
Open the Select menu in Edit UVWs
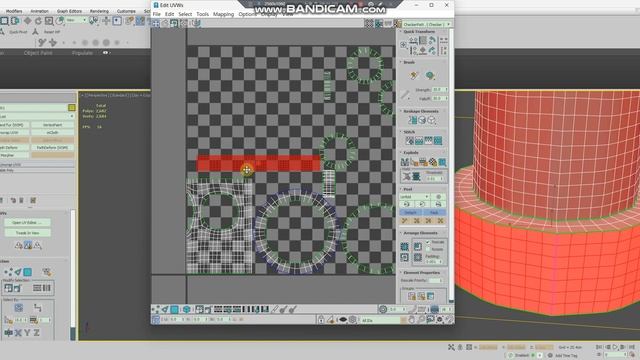(x=185, y=14)
